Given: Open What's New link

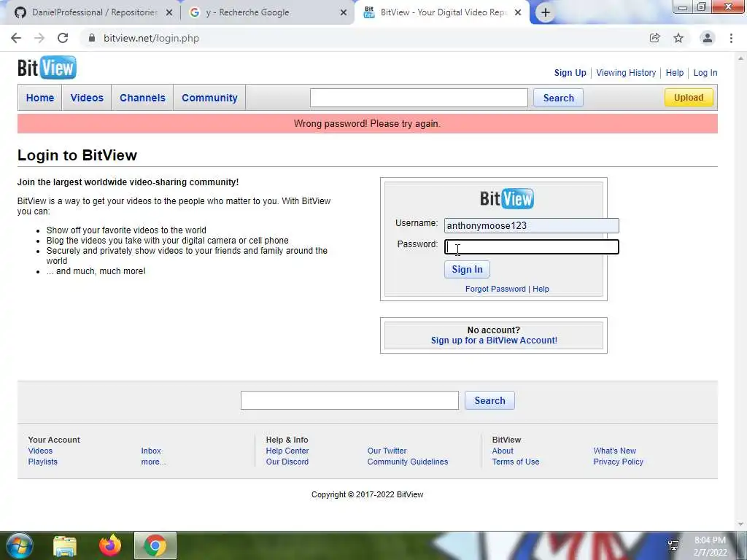Looking at the screenshot, I should (x=614, y=451).
